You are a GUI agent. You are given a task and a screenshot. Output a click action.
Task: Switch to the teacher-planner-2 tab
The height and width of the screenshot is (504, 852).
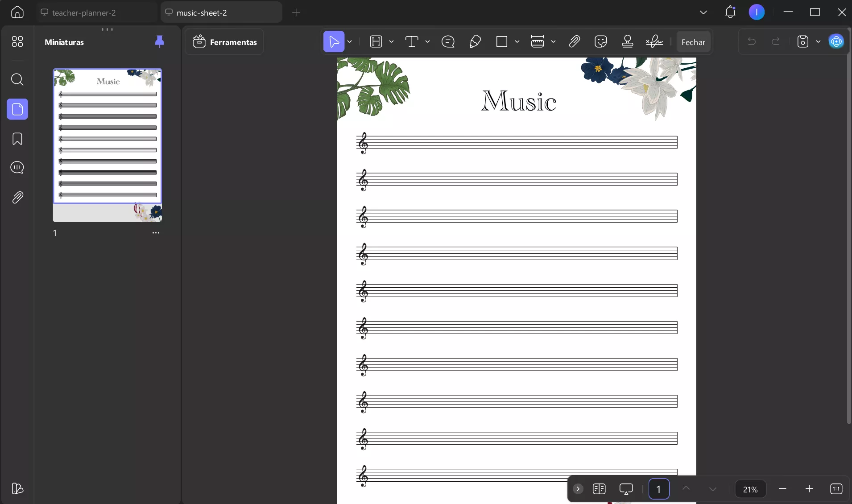85,12
